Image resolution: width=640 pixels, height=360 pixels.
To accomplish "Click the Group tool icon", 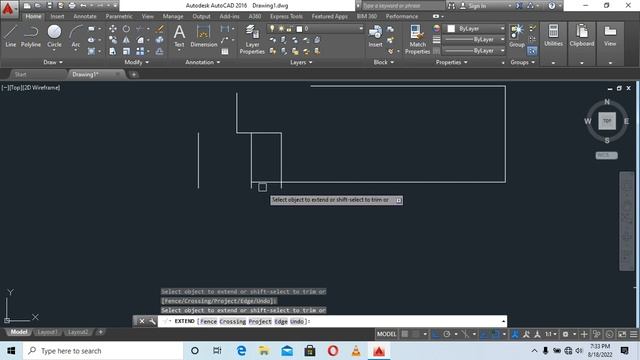I will [x=517, y=36].
